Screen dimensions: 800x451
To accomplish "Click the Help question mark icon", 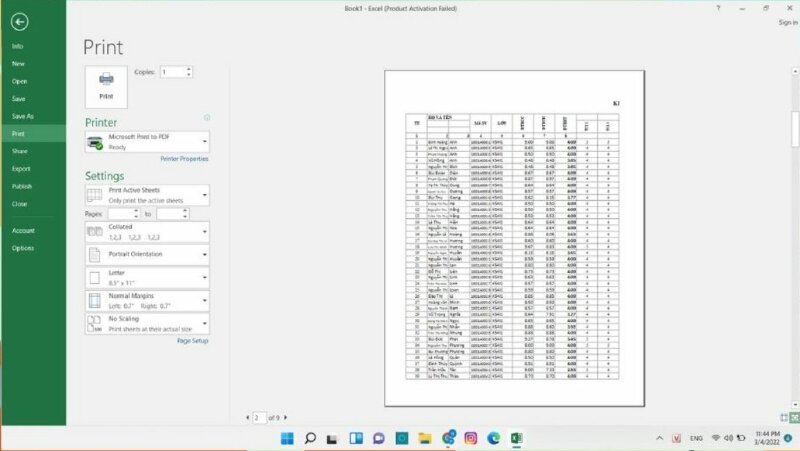I will click(x=718, y=8).
